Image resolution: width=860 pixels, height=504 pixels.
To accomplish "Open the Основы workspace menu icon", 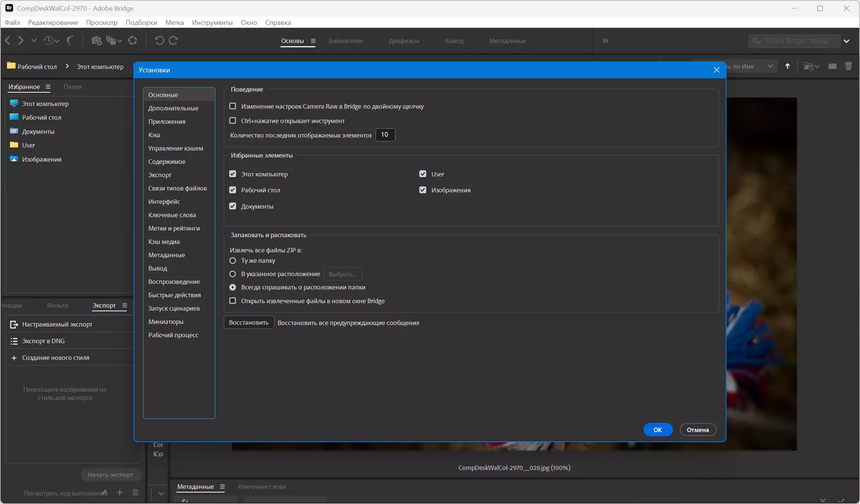I will (313, 41).
